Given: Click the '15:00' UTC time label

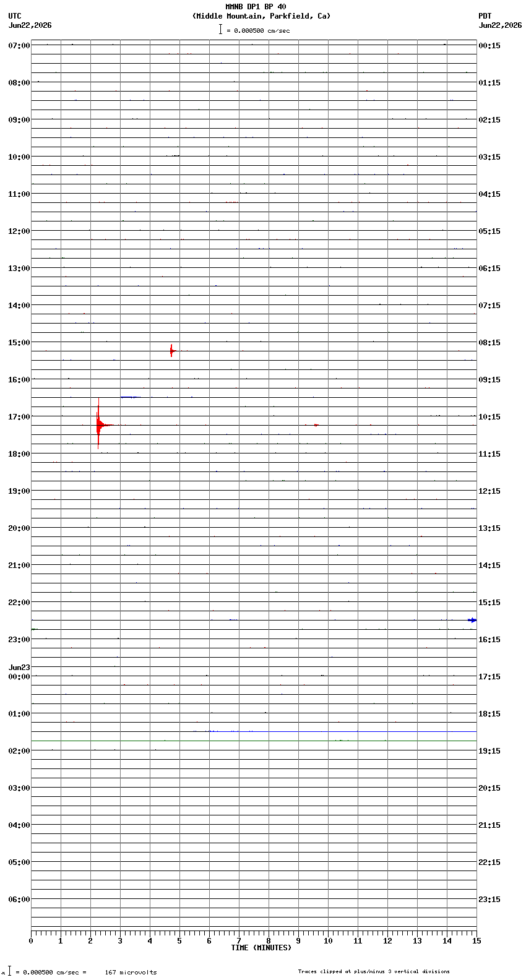Looking at the screenshot, I should (x=19, y=343).
